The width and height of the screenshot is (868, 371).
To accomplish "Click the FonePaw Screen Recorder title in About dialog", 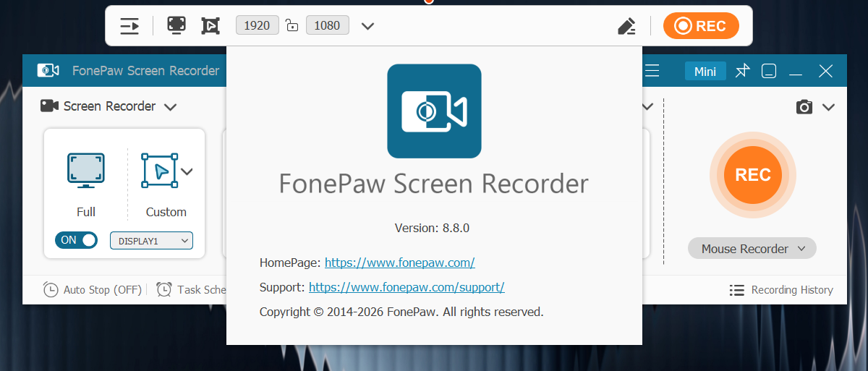I will [434, 184].
